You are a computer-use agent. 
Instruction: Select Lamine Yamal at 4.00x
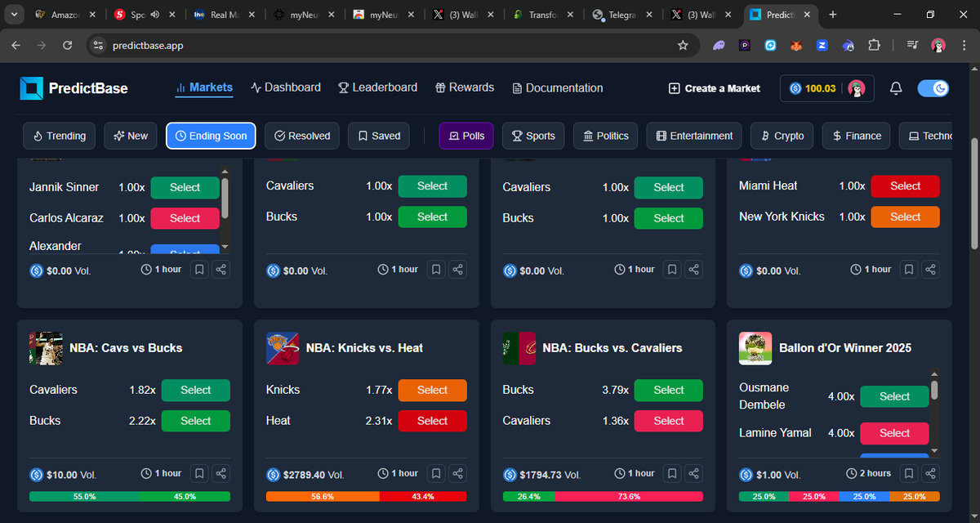point(894,433)
